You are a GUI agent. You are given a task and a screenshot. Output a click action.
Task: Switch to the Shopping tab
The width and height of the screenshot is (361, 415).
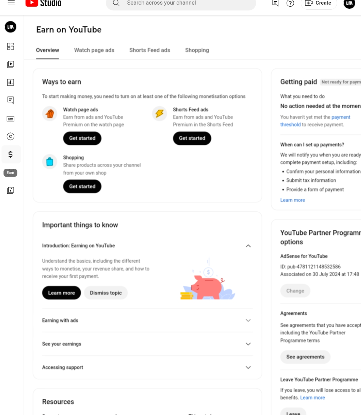coord(197,50)
